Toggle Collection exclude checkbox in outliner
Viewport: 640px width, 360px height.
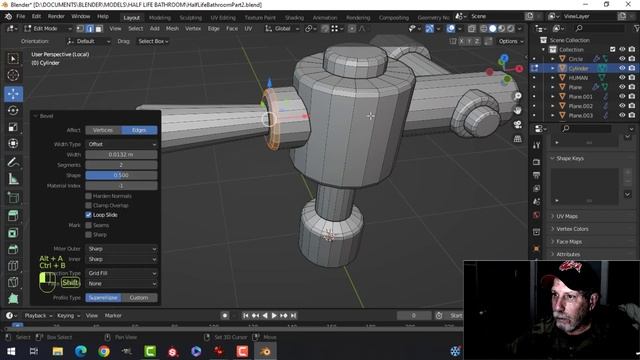coord(612,49)
